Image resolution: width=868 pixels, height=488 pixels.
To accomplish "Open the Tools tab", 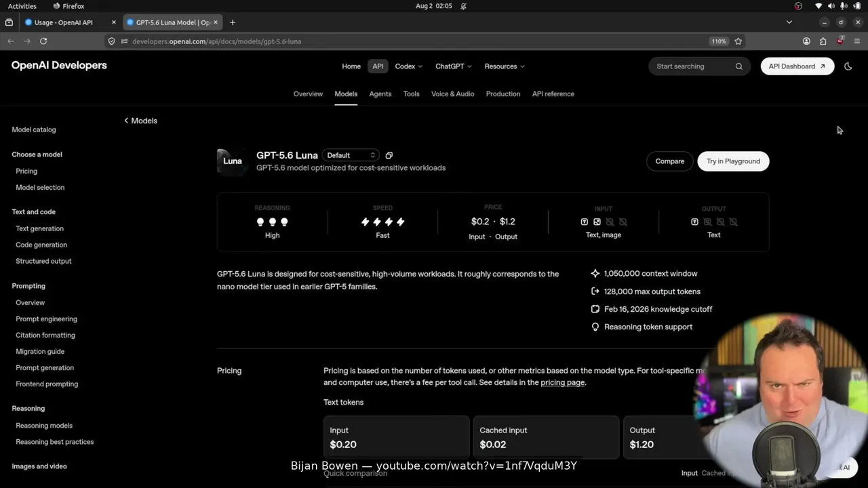I will pyautogui.click(x=412, y=94).
